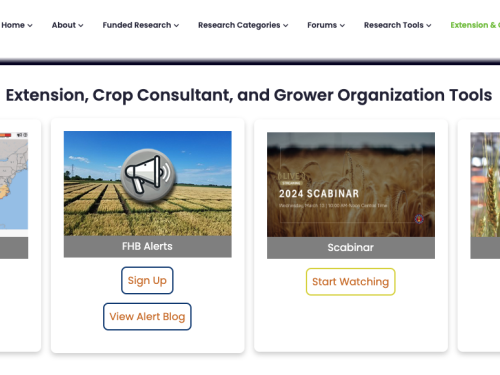Open the Research Tools menu
Screen dimensions: 500x375
(397, 25)
